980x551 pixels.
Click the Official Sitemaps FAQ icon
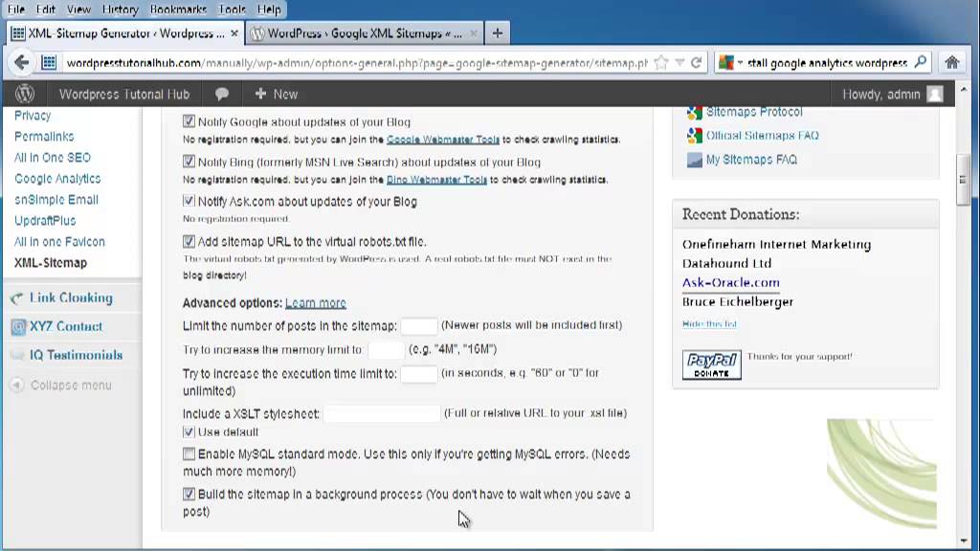tap(695, 136)
